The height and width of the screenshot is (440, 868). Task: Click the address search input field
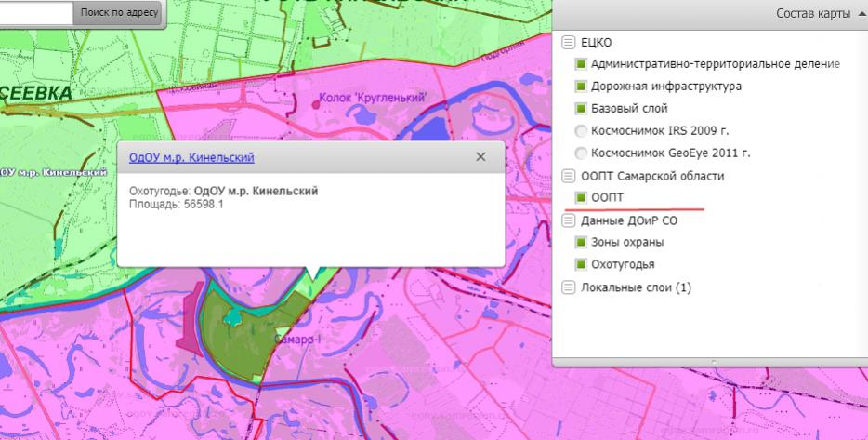(35, 13)
